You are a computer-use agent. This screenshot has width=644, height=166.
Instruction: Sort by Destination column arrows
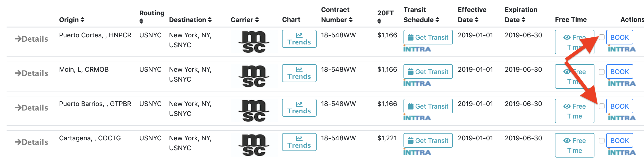pos(209,20)
